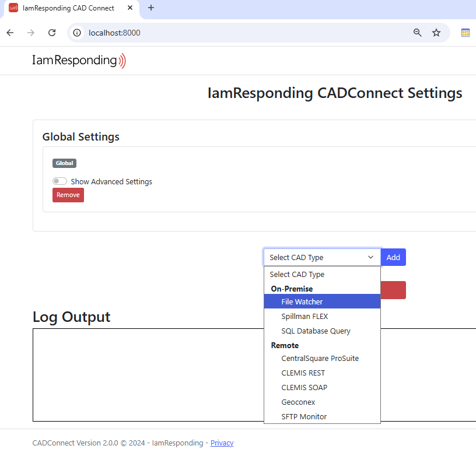Click the Global badge in Global Settings
The image size is (476, 470).
pos(64,163)
